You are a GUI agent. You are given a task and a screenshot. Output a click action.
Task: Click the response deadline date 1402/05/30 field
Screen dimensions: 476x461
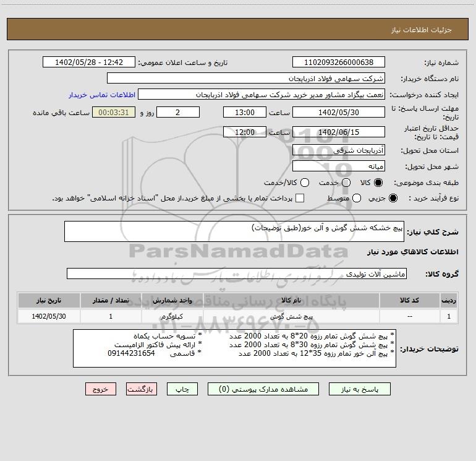point(339,112)
